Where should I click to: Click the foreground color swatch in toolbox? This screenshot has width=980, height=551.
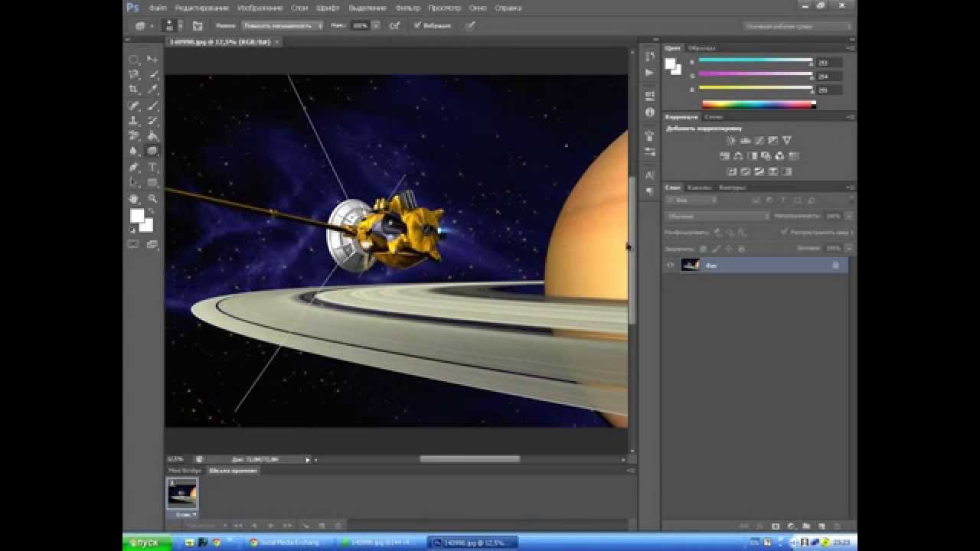click(137, 217)
